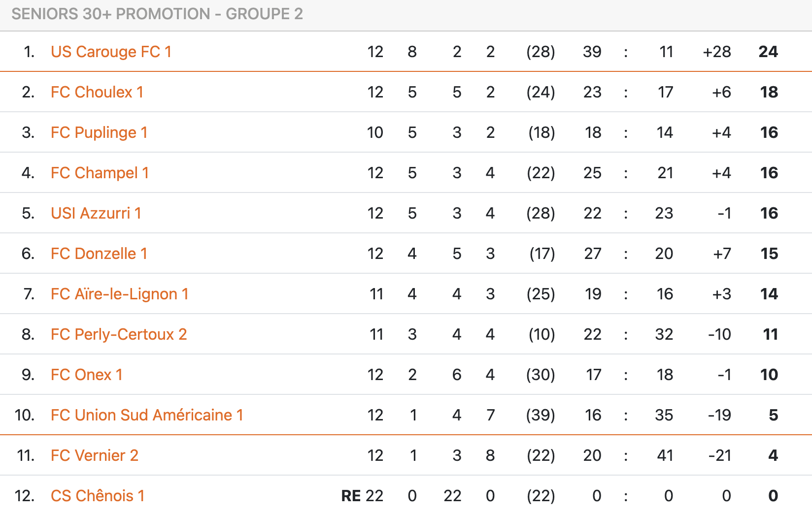Click the FC Choulex 1 team link
The height and width of the screenshot is (514, 812).
pos(97,92)
